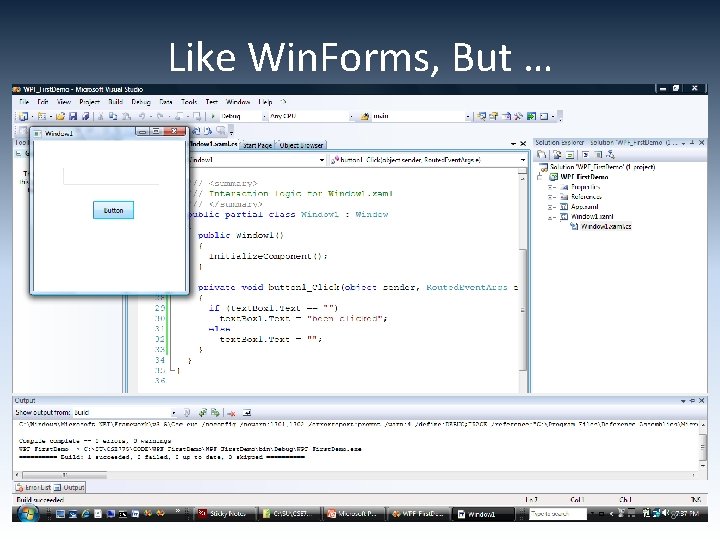The width and height of the screenshot is (720, 540).
Task: Open the Window1 class dropdown in editor
Action: pyautogui.click(x=322, y=160)
